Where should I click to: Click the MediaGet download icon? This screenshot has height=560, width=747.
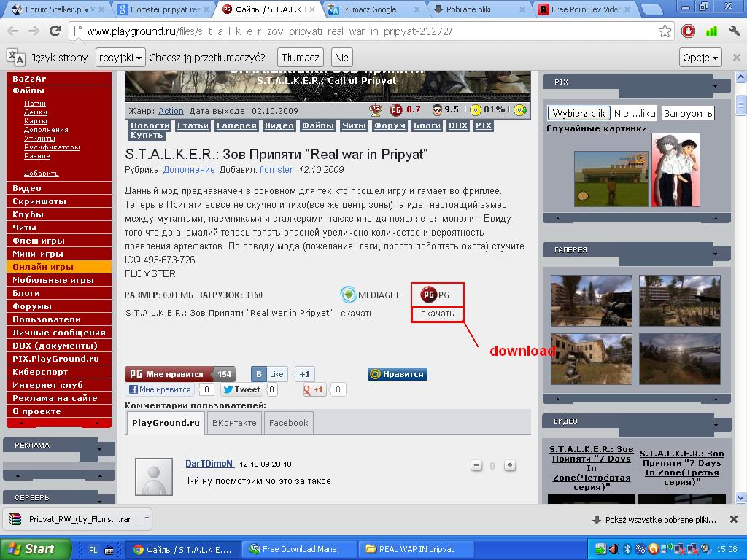coord(349,295)
